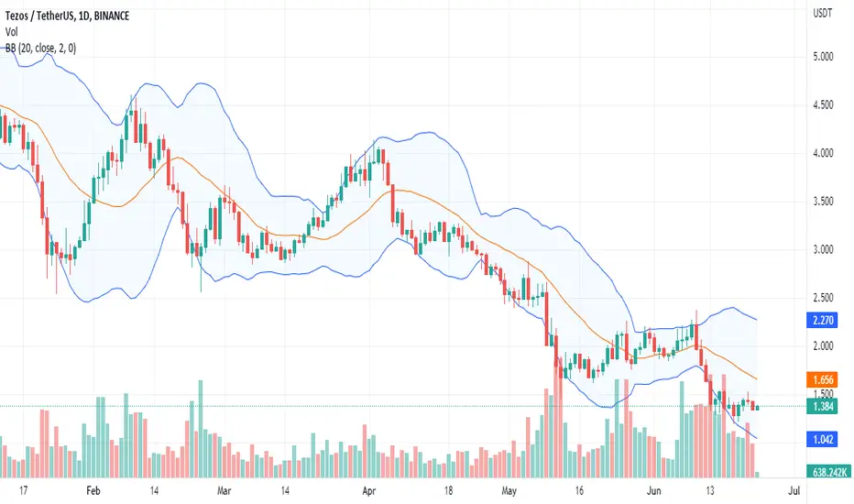854x504 pixels.
Task: Click the blue 1.042 lower band price label
Action: tap(823, 439)
